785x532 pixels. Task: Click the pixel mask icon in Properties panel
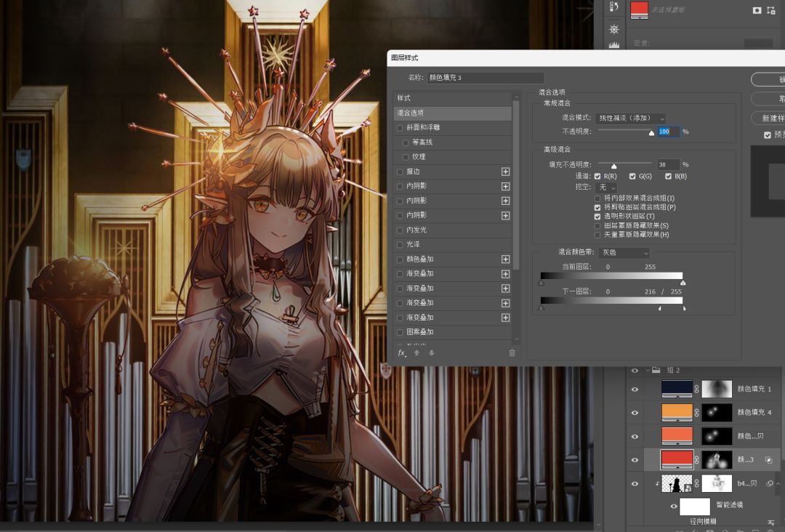pyautogui.click(x=757, y=10)
